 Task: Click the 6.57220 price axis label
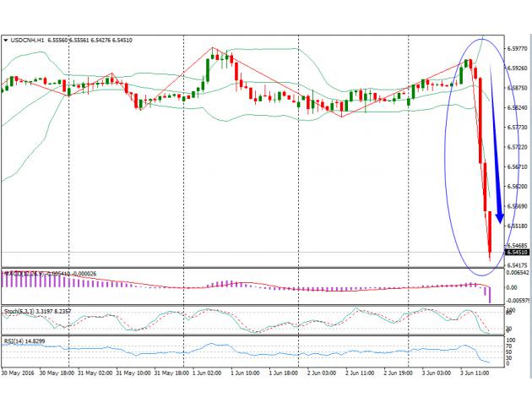coord(517,147)
